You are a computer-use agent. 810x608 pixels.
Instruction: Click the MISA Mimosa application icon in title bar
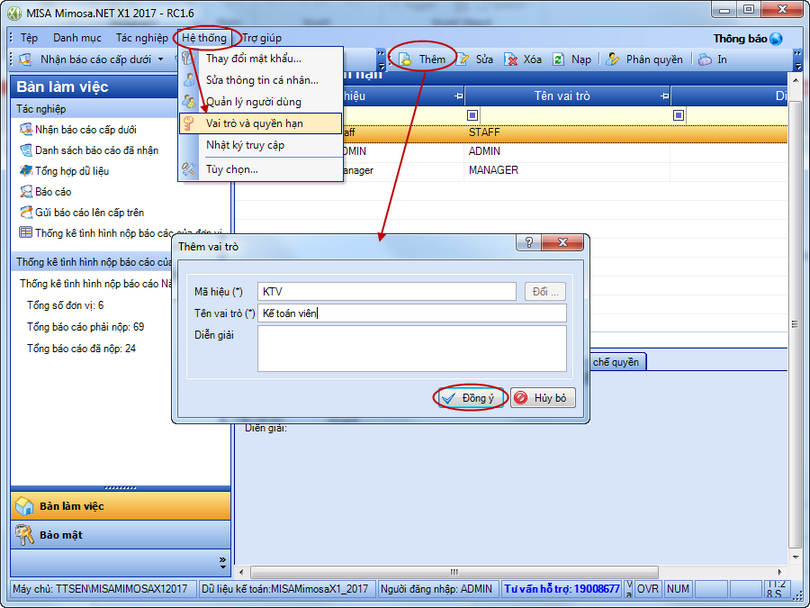tap(15, 13)
